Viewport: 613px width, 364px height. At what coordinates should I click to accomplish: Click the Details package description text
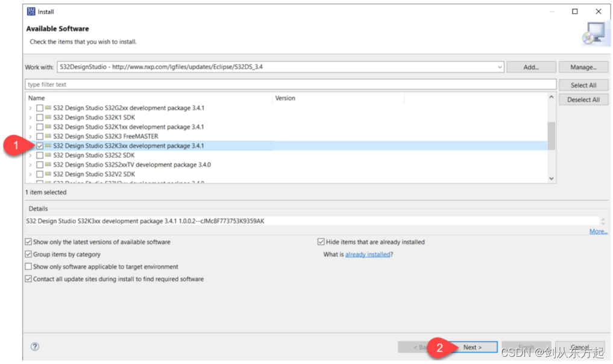(145, 221)
